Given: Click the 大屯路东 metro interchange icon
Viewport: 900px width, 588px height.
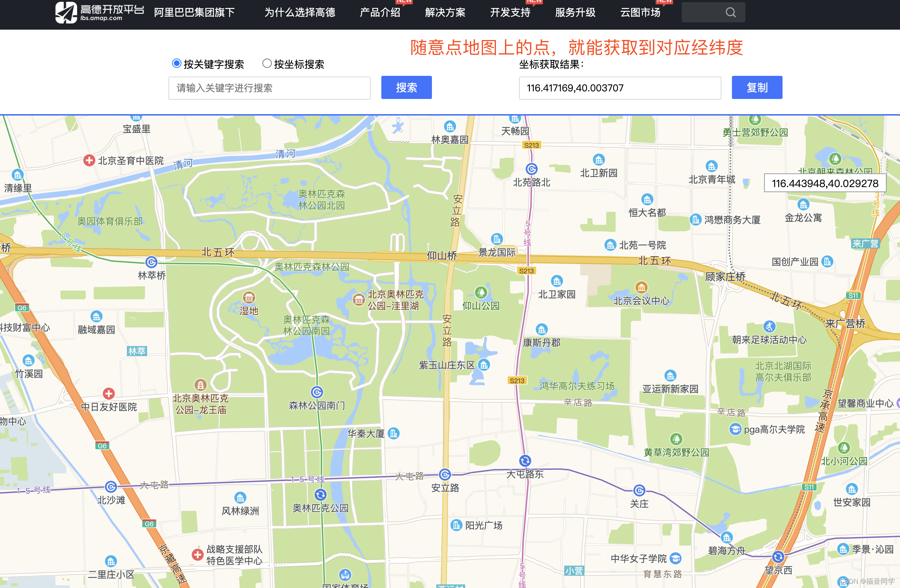Looking at the screenshot, I should (x=524, y=461).
